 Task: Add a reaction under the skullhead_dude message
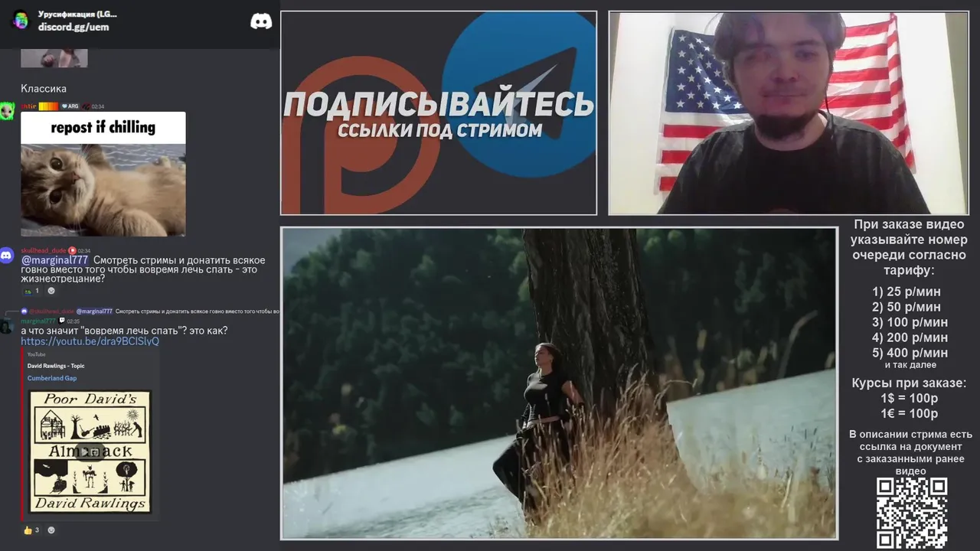click(51, 291)
